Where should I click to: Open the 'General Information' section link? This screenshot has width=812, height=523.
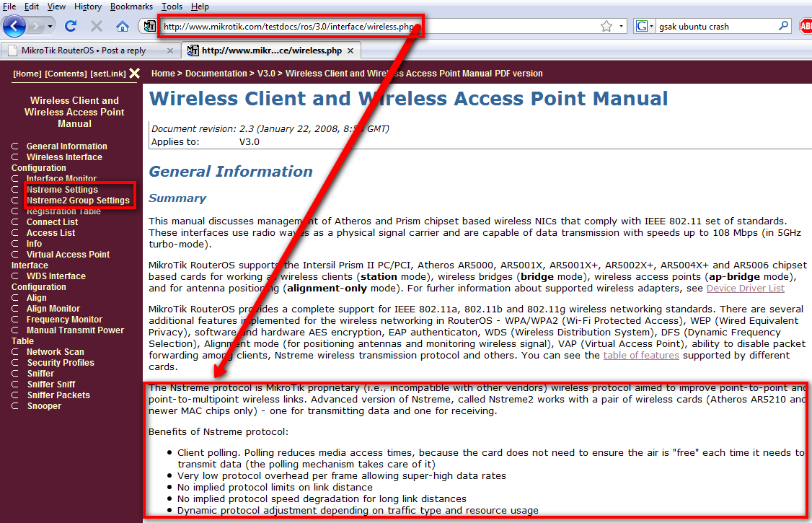(x=67, y=146)
